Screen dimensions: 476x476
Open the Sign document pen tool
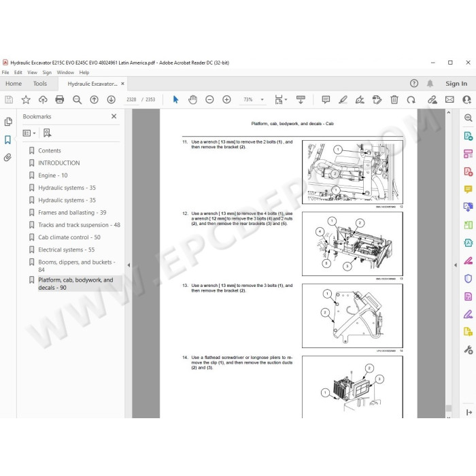coord(360,99)
